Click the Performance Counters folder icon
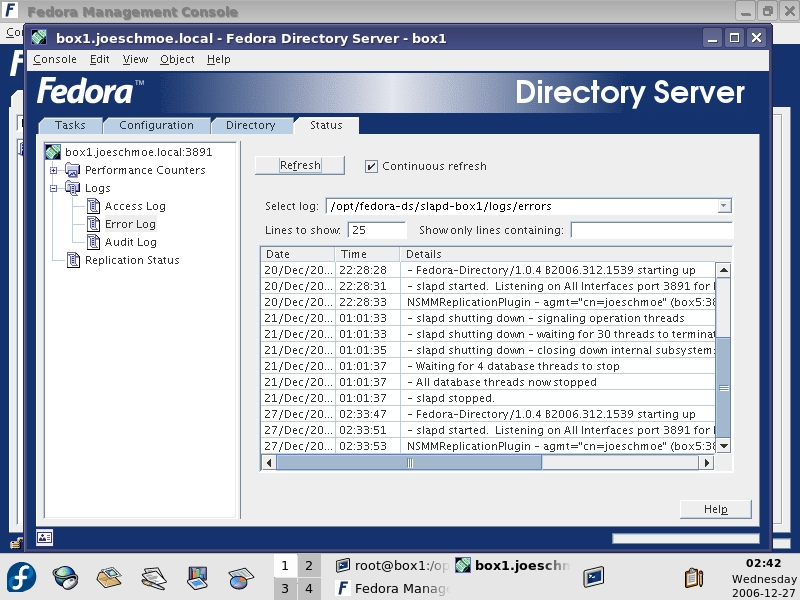The height and width of the screenshot is (600, 800). (x=73, y=170)
